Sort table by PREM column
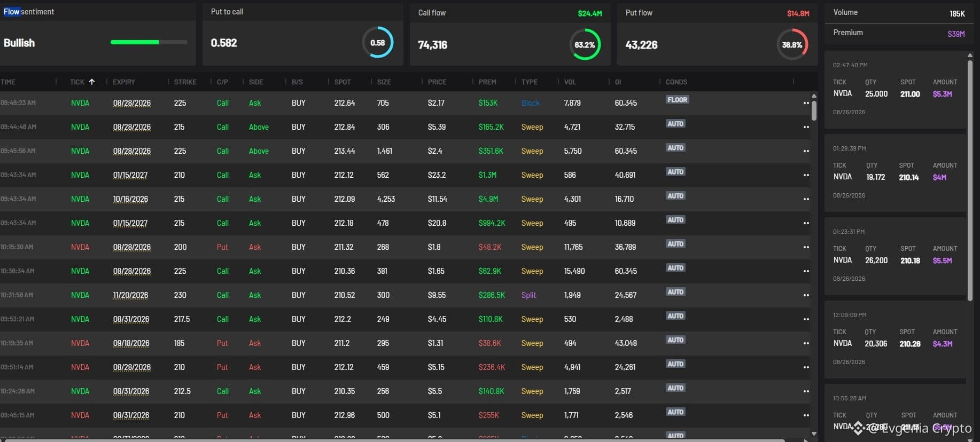The image size is (980, 442). point(487,82)
